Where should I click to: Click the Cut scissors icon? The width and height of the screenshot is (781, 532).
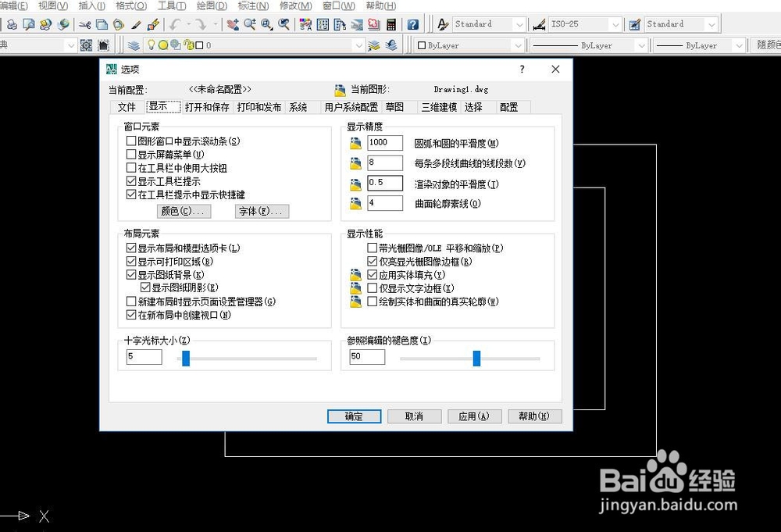click(x=84, y=24)
